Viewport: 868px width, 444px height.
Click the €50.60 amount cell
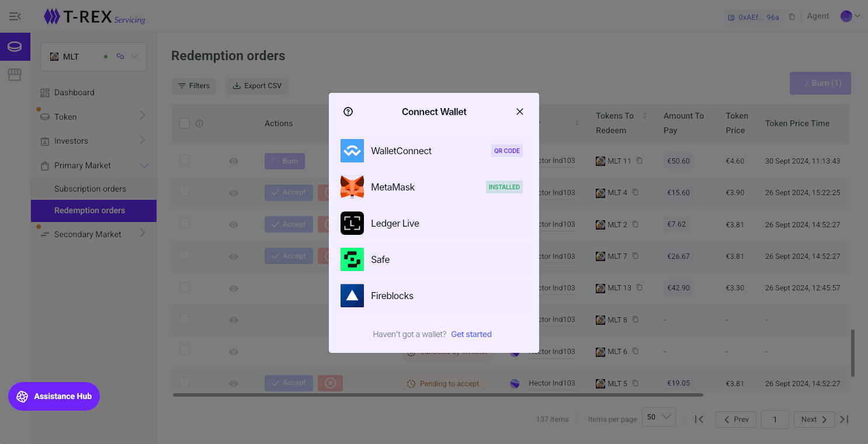coord(678,161)
